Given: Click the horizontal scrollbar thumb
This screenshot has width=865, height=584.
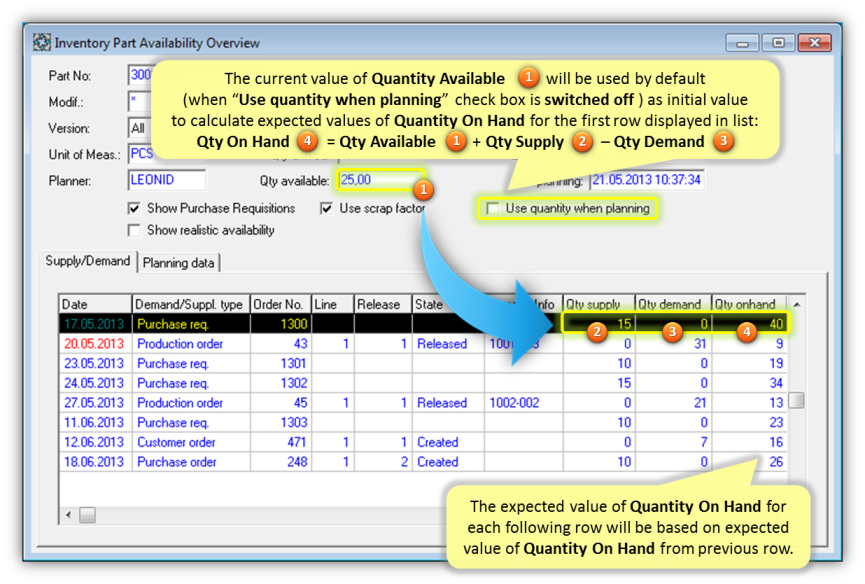Looking at the screenshot, I should [87, 515].
